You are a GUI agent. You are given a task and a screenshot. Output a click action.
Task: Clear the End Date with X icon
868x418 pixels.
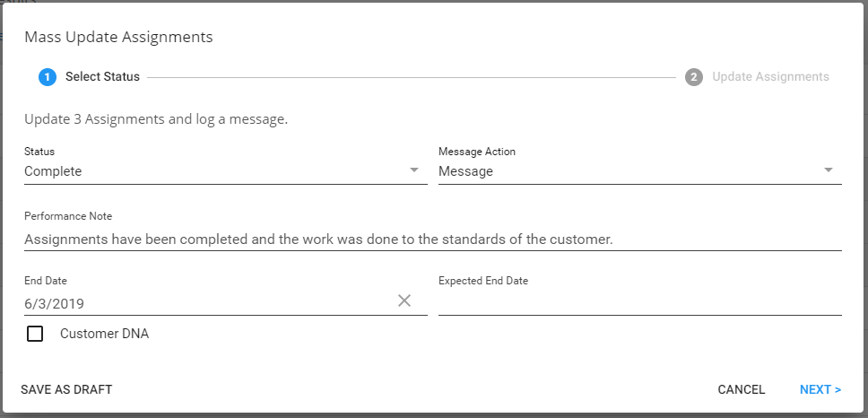coord(404,301)
